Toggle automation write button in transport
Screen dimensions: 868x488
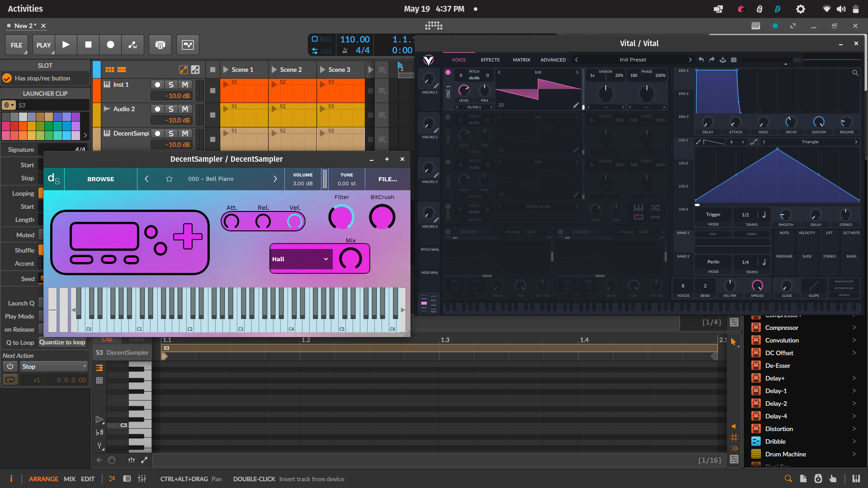(x=132, y=45)
